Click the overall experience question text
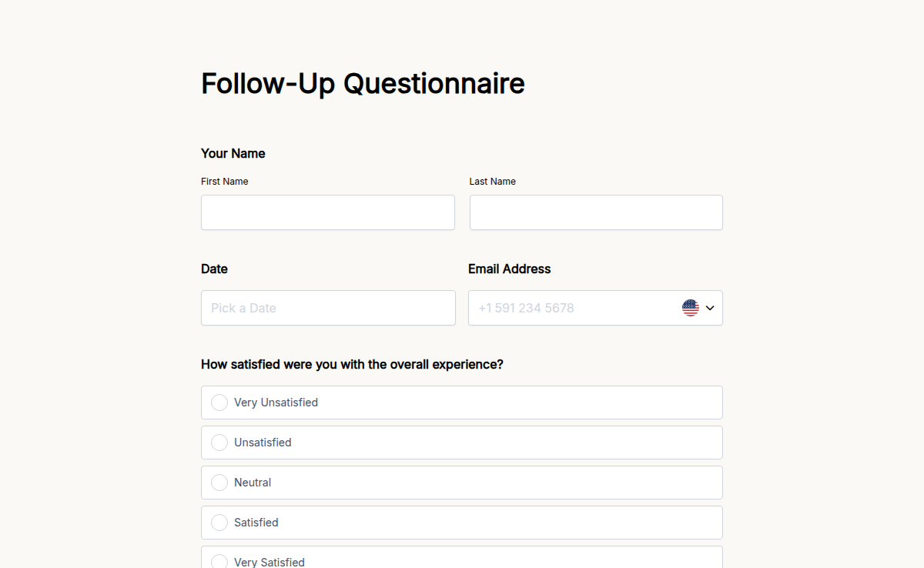Screen dimensions: 924x568 coord(352,364)
